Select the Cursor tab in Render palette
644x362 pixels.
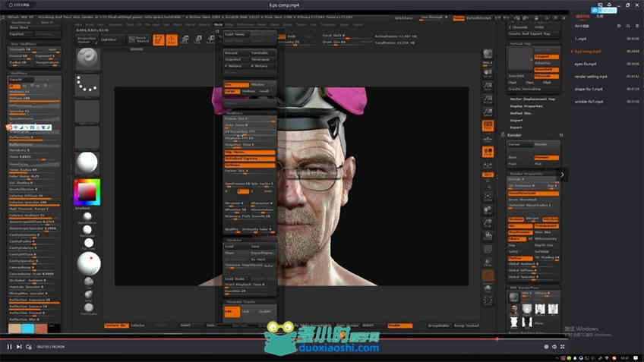click(520, 144)
